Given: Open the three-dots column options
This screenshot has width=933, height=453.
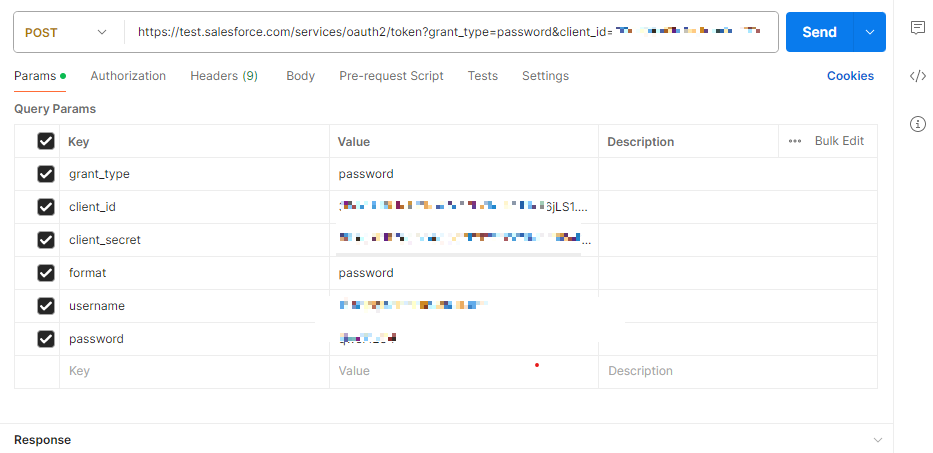Looking at the screenshot, I should coord(794,141).
